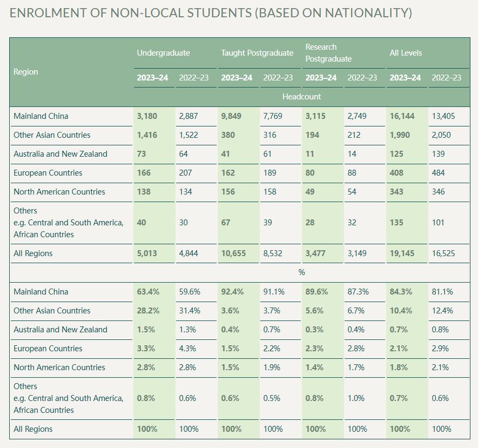The image size is (478, 448).
Task: Click the 'Taught Postgraduate' column group header
Action: click(x=257, y=53)
